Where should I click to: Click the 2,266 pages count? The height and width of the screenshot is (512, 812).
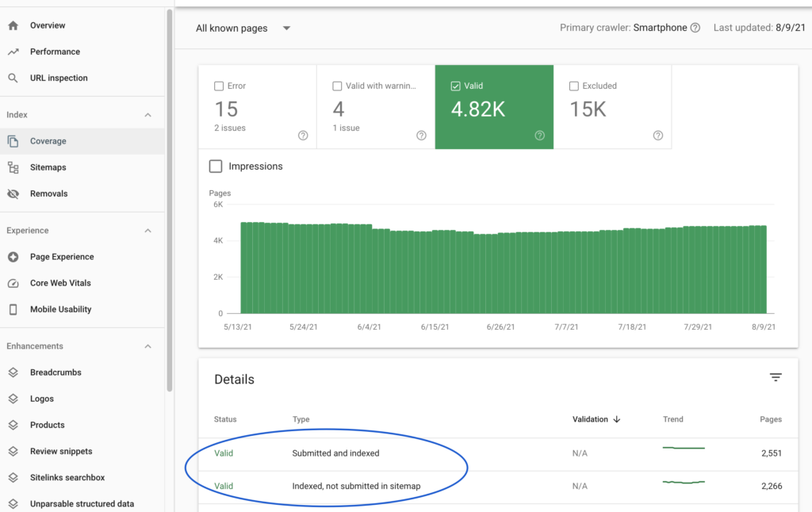[x=772, y=486]
